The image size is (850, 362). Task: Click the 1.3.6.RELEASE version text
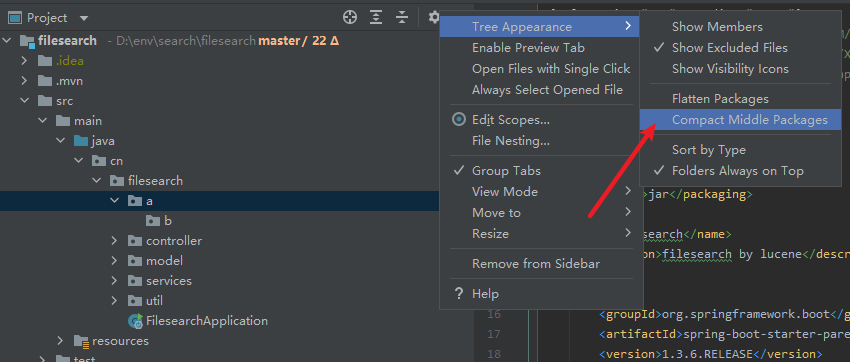click(708, 354)
